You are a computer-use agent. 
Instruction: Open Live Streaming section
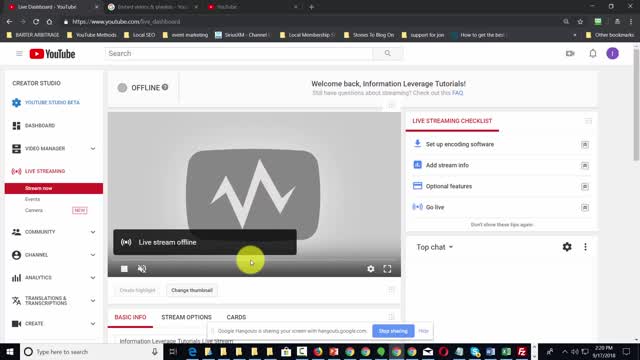pyautogui.click(x=45, y=171)
